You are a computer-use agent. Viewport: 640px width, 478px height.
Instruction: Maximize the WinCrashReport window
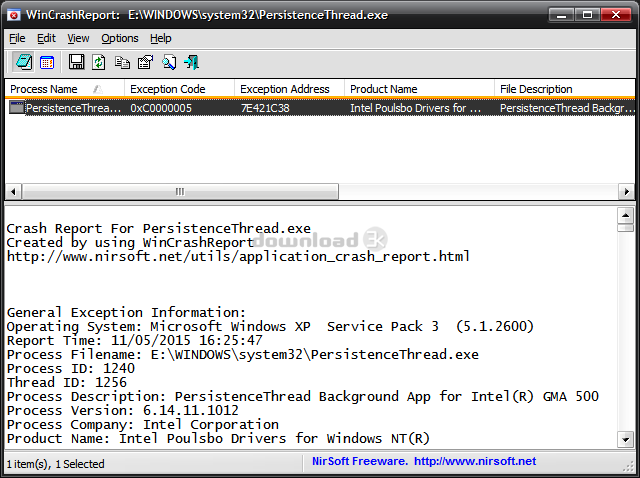click(587, 15)
